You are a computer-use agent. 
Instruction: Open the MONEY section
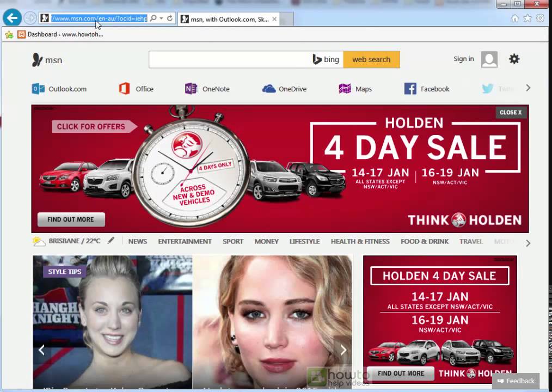[x=266, y=242]
